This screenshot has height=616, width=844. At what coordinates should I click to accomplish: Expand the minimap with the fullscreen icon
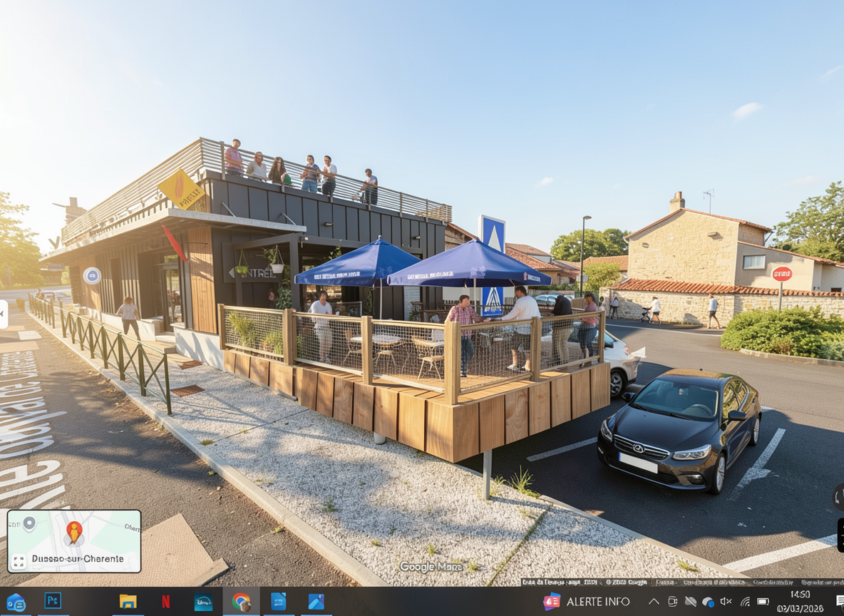pyautogui.click(x=19, y=562)
